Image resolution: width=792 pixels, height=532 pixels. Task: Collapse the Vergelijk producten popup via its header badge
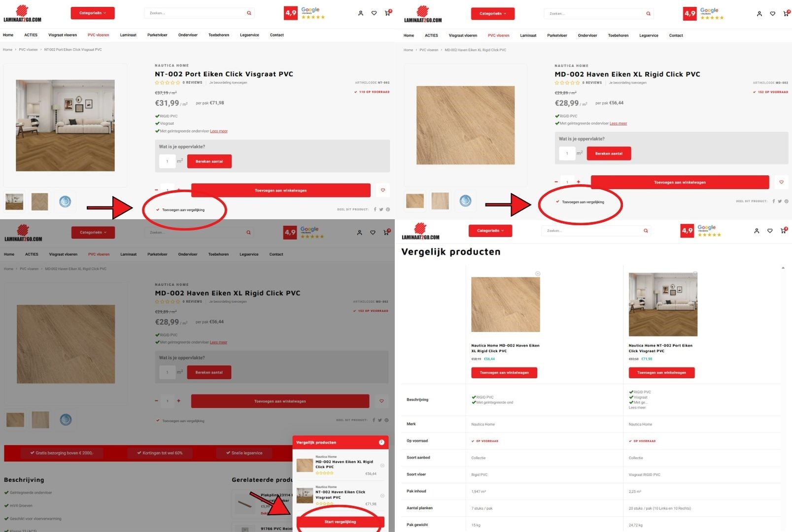tap(381, 442)
